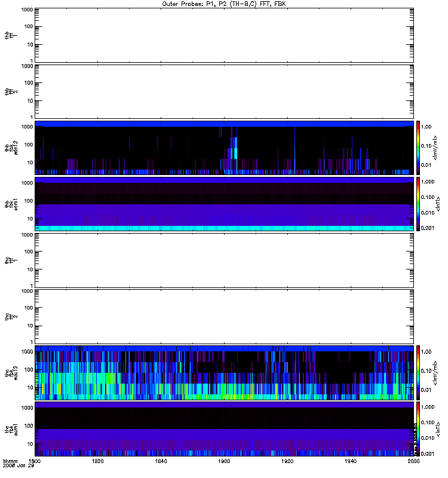Click the 'thc fbk edc12' y-axis label
This screenshot has width=448, height=478.
tap(11, 373)
